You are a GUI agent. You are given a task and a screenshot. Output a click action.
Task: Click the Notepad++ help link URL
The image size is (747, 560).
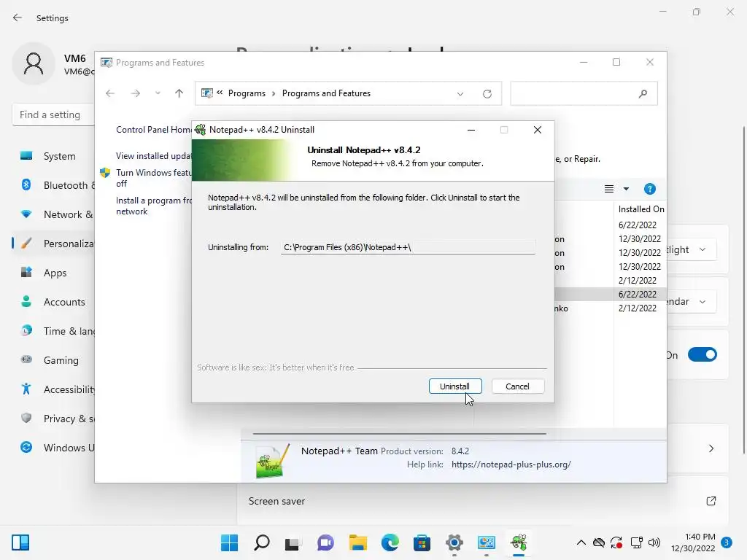tap(511, 464)
